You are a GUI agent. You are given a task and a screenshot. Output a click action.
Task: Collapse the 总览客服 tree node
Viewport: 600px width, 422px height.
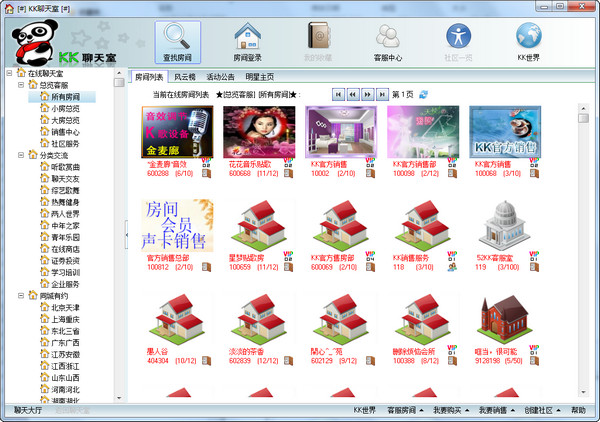pos(21,85)
